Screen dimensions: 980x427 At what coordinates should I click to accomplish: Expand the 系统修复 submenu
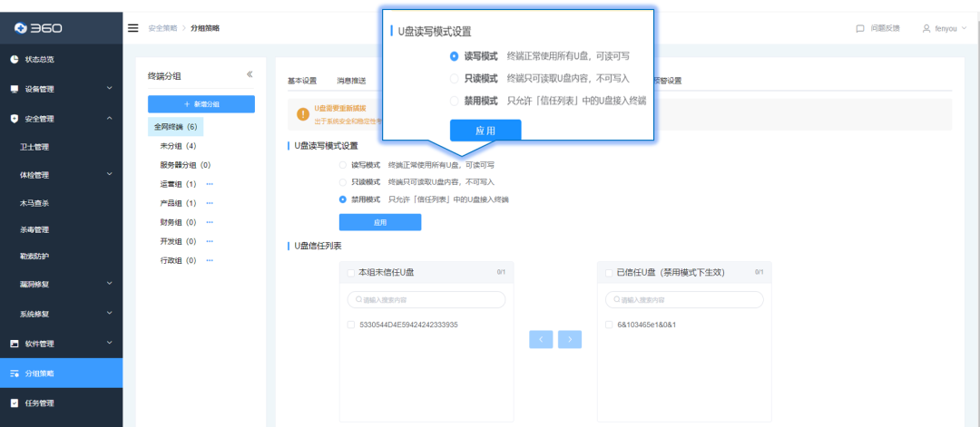pos(62,314)
